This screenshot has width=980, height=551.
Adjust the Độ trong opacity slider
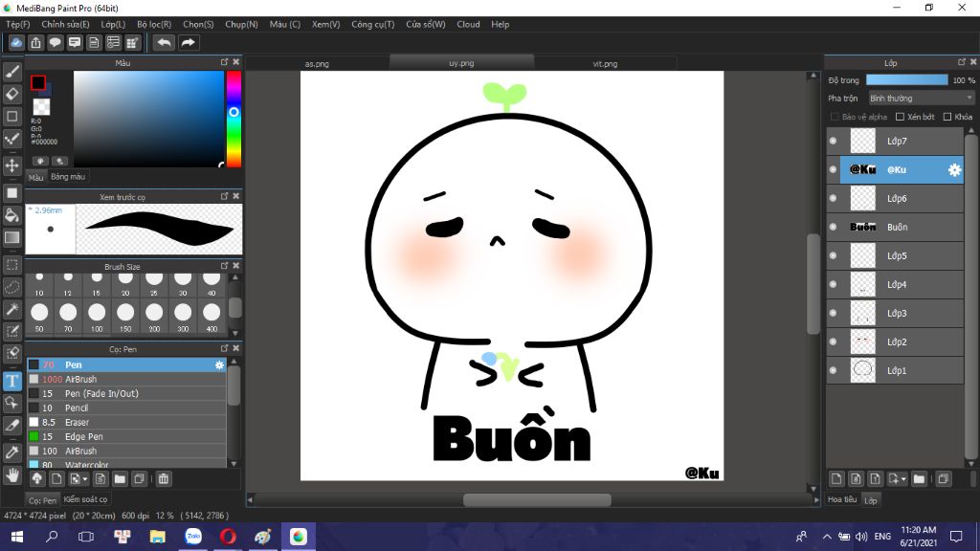point(907,80)
